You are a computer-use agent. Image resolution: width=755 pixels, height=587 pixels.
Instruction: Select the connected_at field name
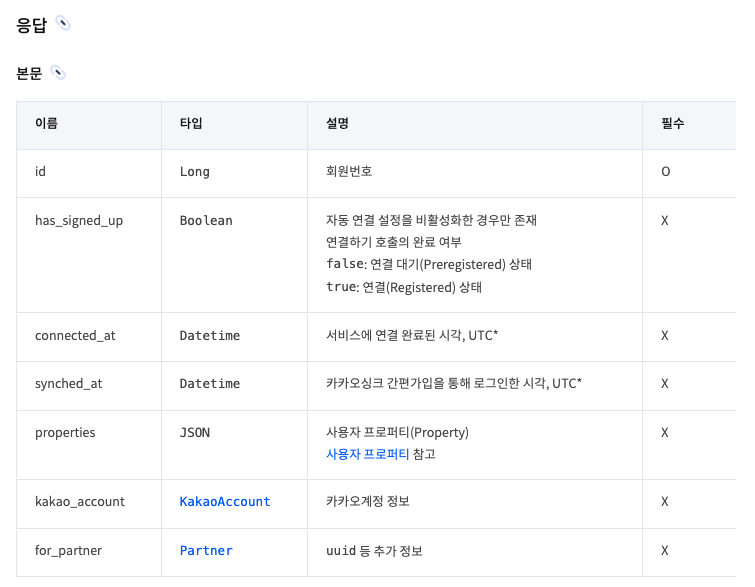[x=75, y=336]
